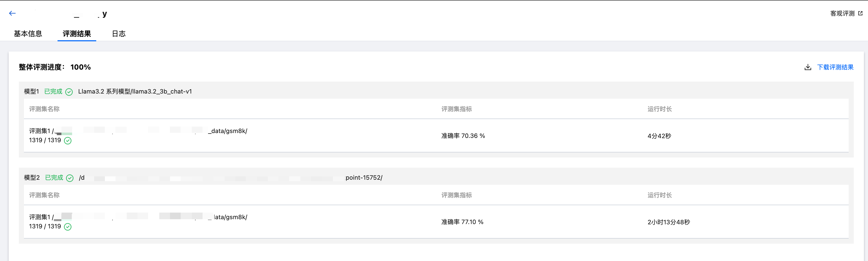Click the green completed checkmark for 模型2
This screenshot has height=261, width=868.
tap(70, 178)
